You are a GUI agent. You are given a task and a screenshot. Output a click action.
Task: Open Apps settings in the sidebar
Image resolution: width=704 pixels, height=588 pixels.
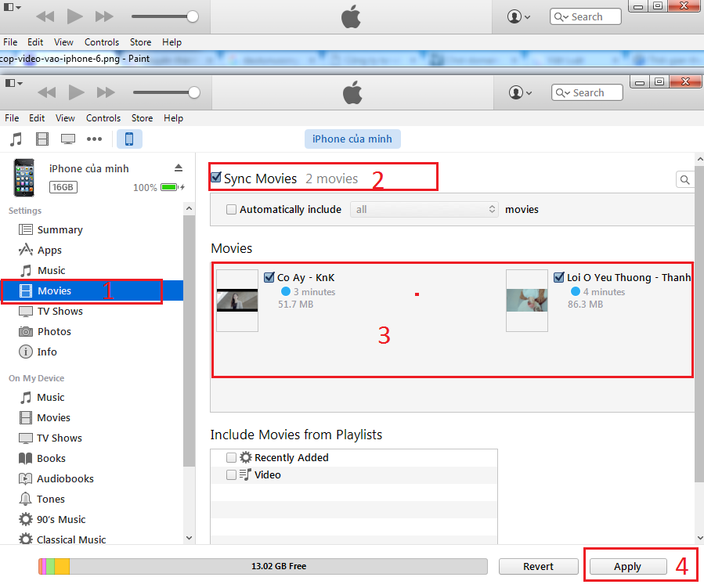pos(49,250)
